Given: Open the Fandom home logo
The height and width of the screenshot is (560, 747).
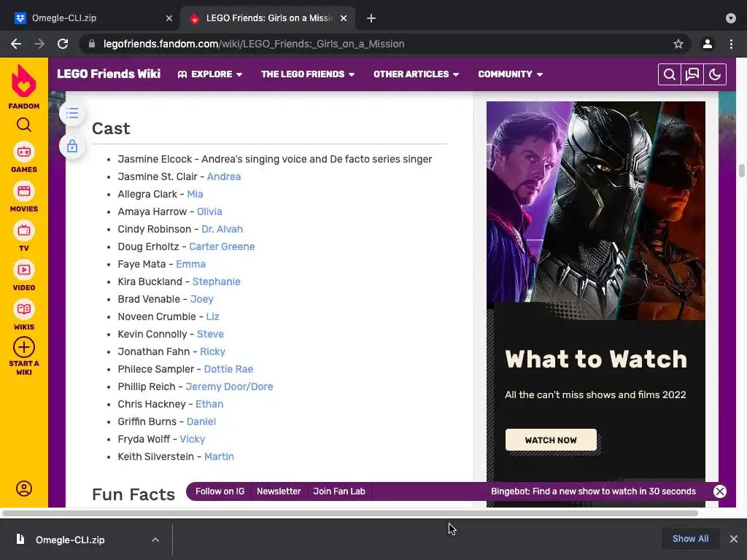Looking at the screenshot, I should pos(24,87).
